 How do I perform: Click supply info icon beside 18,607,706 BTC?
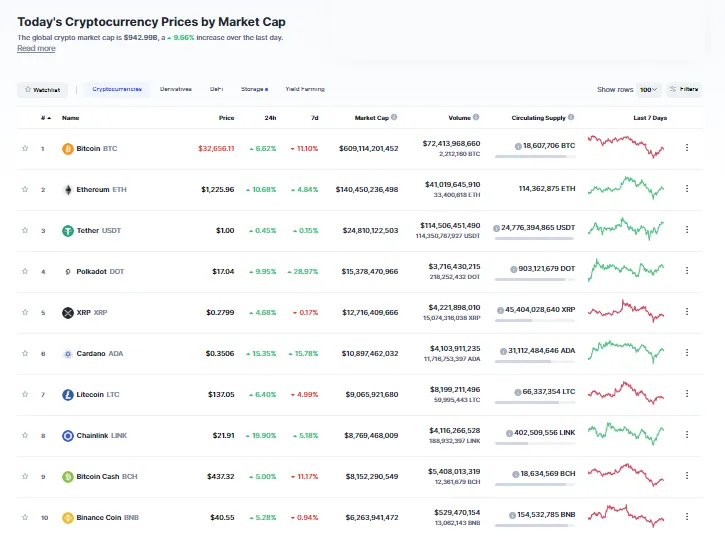pos(518,146)
